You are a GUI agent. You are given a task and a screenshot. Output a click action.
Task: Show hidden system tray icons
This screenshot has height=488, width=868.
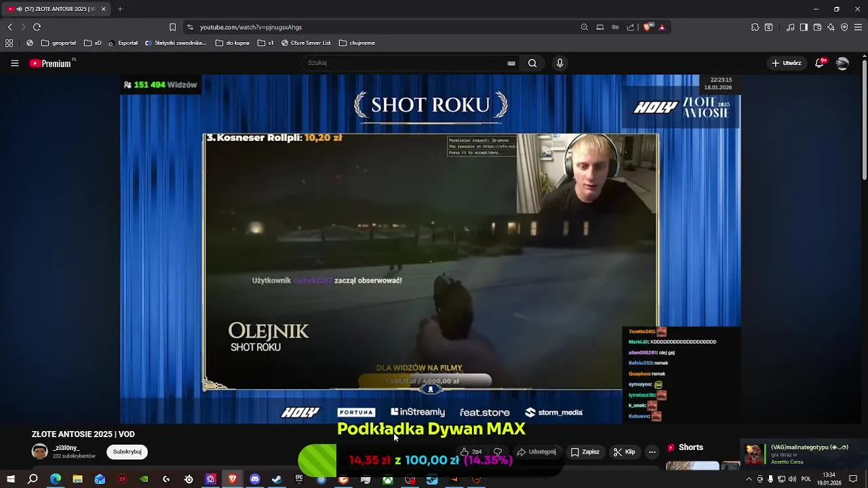tap(749, 479)
